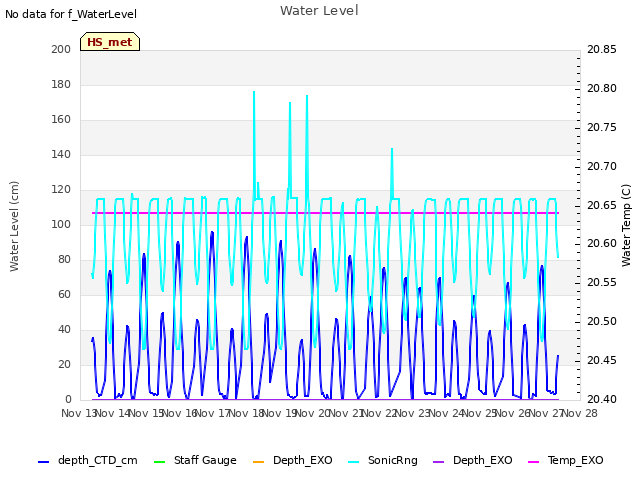The width and height of the screenshot is (640, 480).
Task: Click the 200 left axis tick label
Action: (x=61, y=49)
